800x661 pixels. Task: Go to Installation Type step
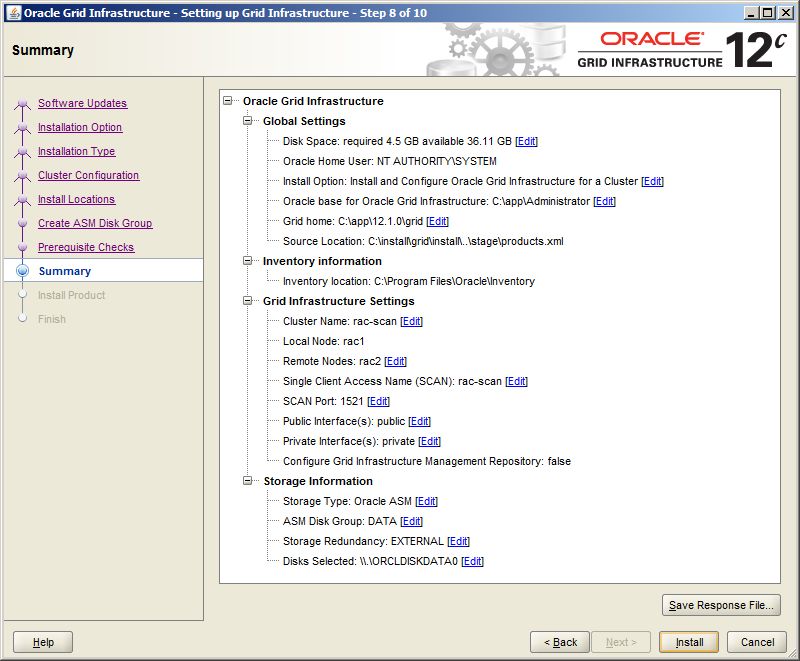click(77, 151)
